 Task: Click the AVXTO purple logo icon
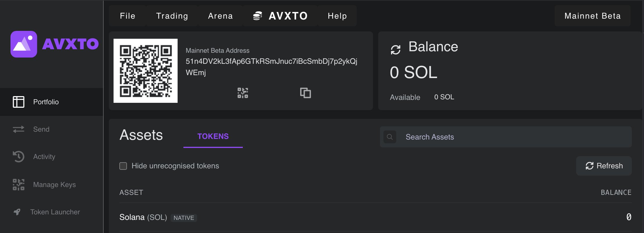tap(24, 44)
